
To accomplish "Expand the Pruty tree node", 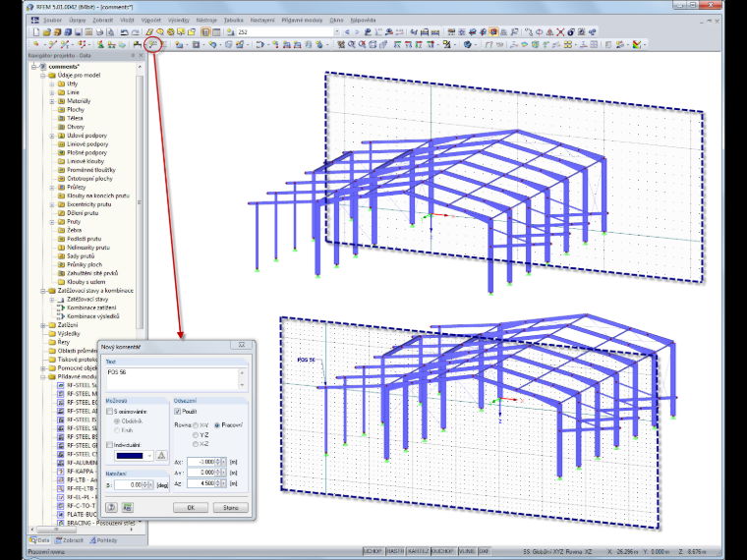I will [x=52, y=222].
